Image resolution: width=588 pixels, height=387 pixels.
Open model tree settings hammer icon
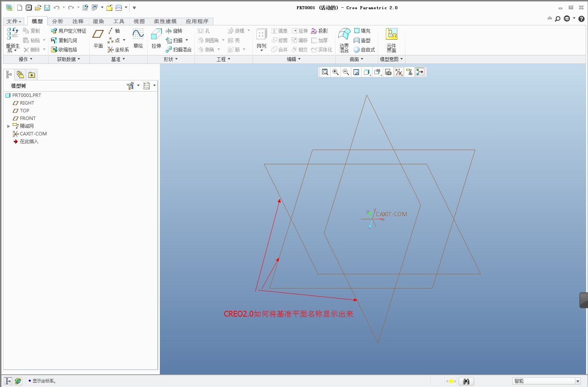click(x=130, y=86)
